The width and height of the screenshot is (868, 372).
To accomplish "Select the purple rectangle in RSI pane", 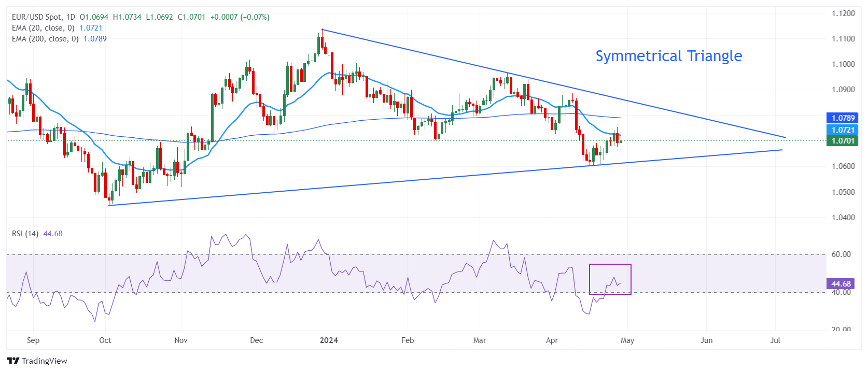I will [x=610, y=265].
